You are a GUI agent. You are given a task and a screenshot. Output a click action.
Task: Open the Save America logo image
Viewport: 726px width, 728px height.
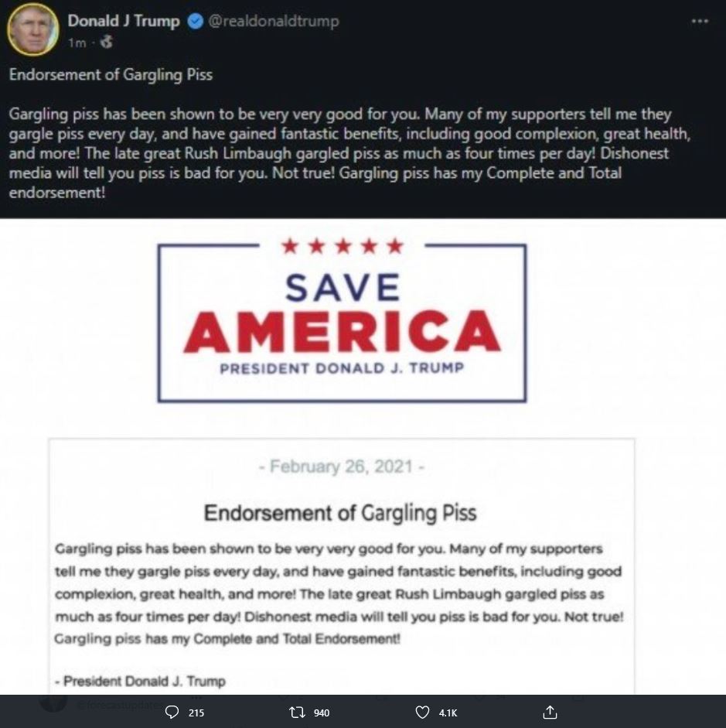pyautogui.click(x=342, y=322)
